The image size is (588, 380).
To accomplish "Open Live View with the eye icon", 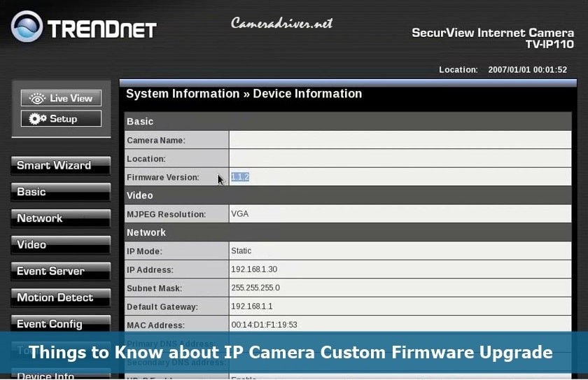I will click(x=61, y=98).
